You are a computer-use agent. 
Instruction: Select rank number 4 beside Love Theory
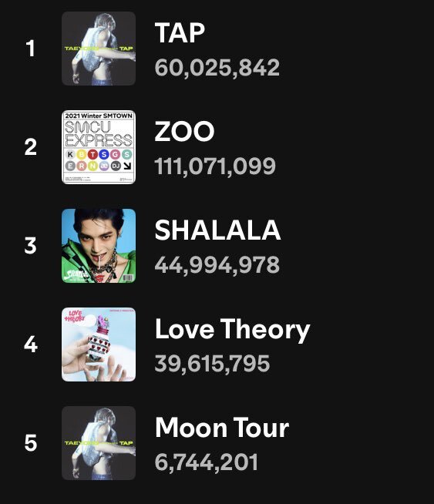coord(31,344)
